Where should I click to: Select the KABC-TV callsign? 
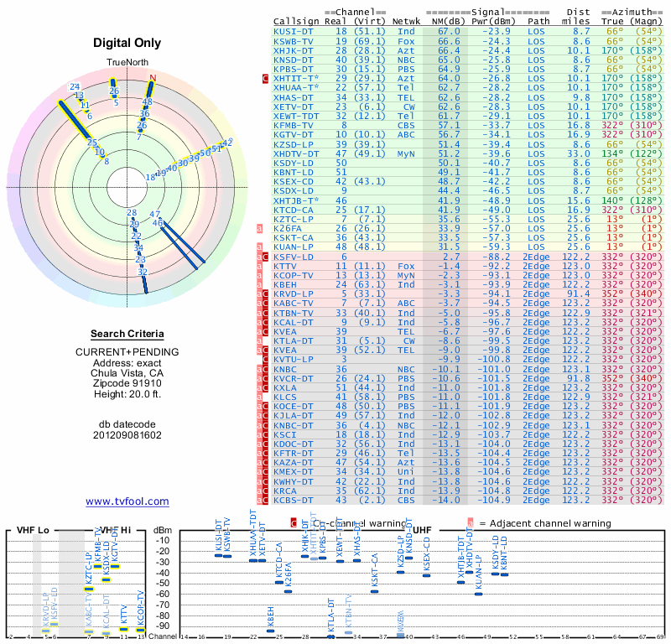coord(293,304)
